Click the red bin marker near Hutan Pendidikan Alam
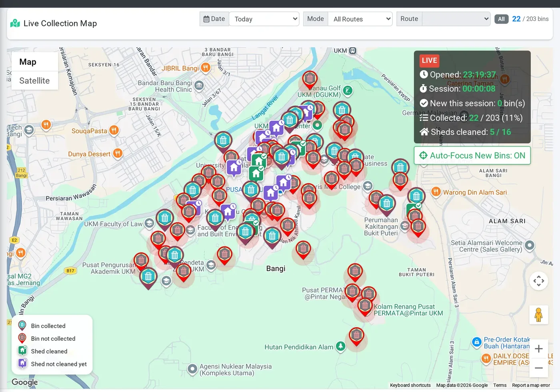The width and height of the screenshot is (560, 392). [356, 336]
